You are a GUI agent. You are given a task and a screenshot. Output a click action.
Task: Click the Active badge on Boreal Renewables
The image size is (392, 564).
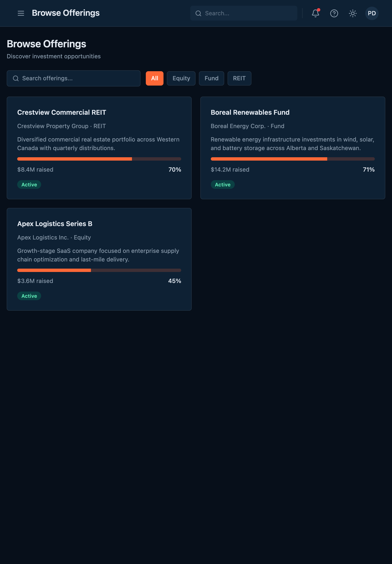pos(223,185)
